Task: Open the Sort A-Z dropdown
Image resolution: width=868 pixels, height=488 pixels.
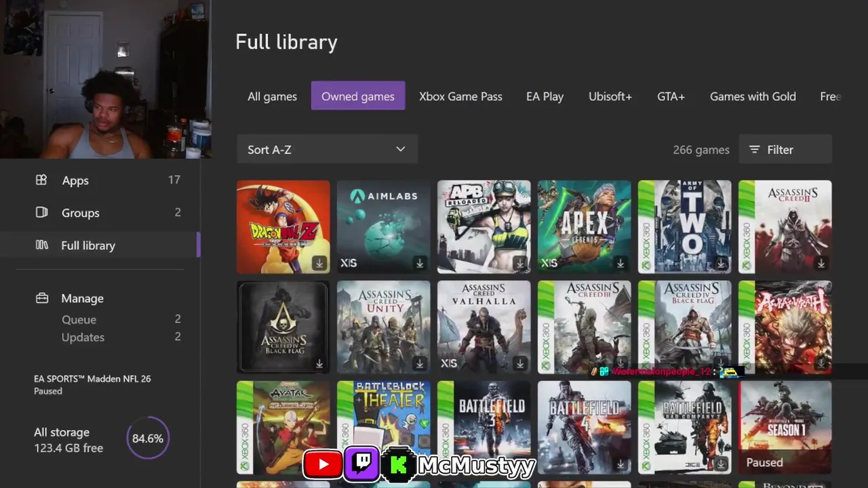Action: tap(327, 149)
